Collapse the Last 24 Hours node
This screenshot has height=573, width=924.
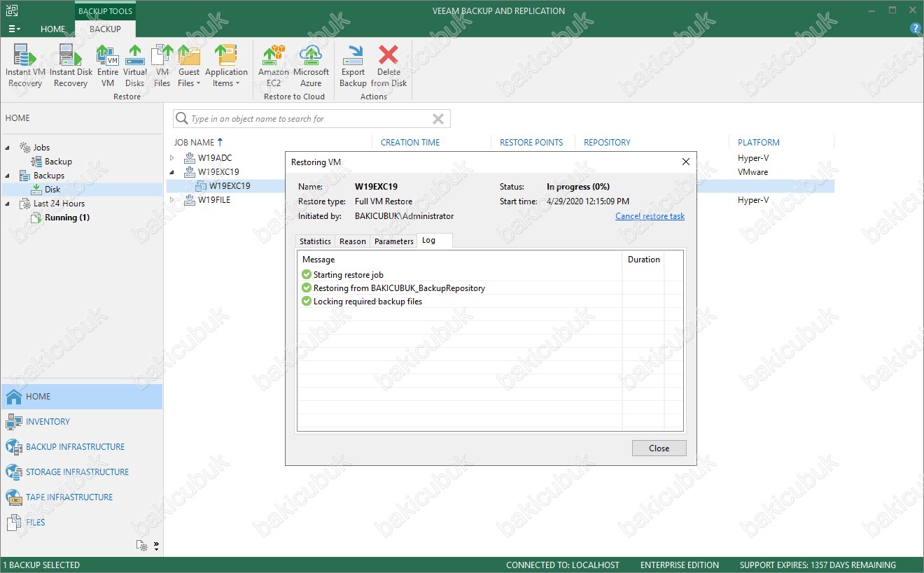[8, 204]
